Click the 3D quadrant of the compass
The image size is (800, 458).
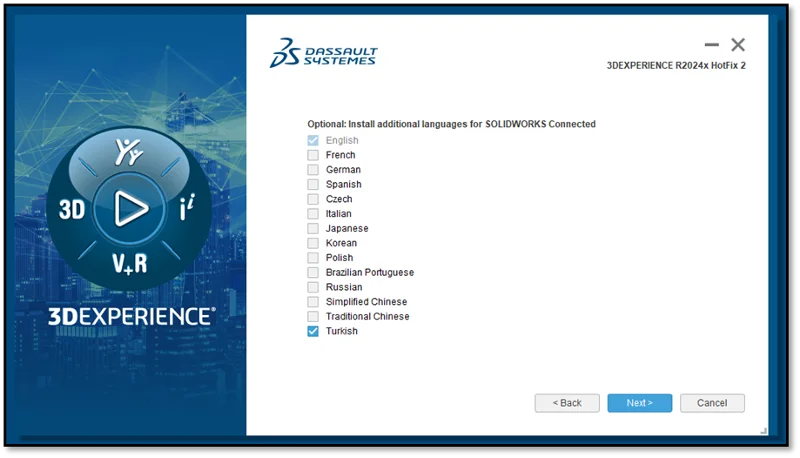tap(72, 210)
